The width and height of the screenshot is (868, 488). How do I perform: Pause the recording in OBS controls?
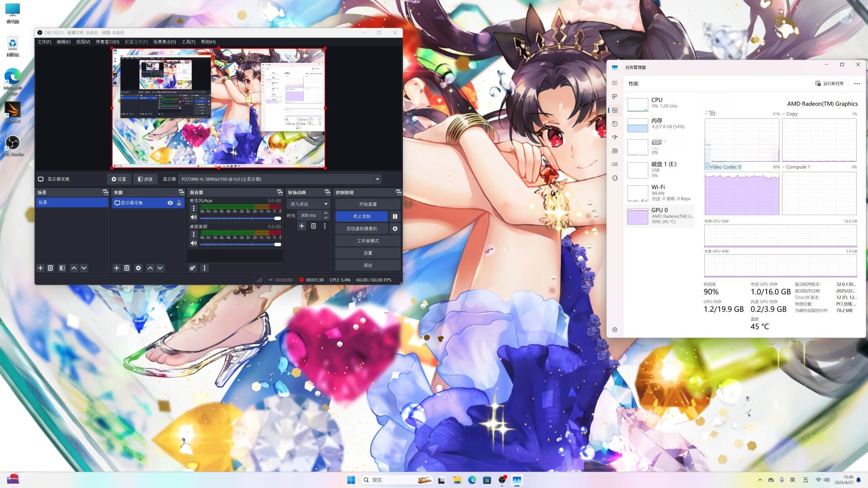(395, 216)
